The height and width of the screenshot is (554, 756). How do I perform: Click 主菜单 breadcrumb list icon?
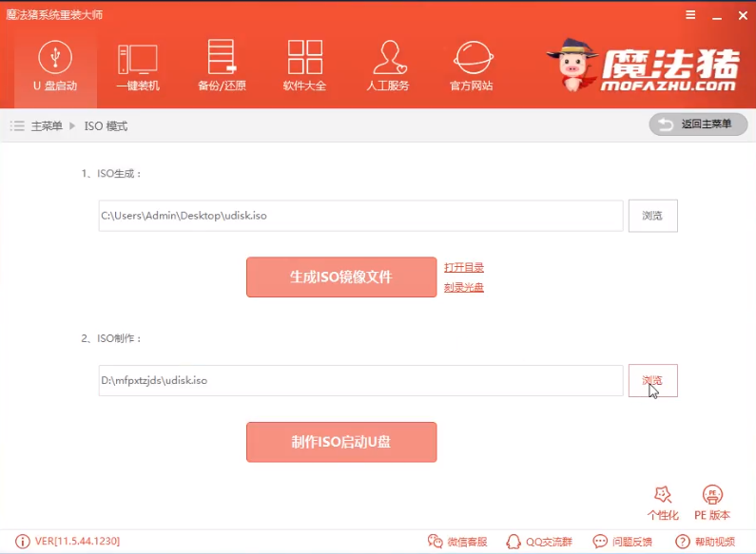click(x=17, y=125)
